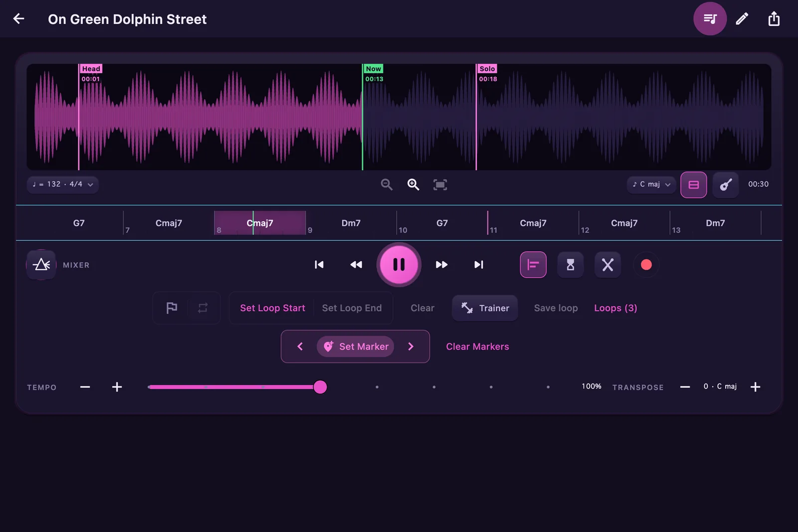The width and height of the screenshot is (798, 532).
Task: Decrease tempo with the minus button
Action: click(85, 387)
